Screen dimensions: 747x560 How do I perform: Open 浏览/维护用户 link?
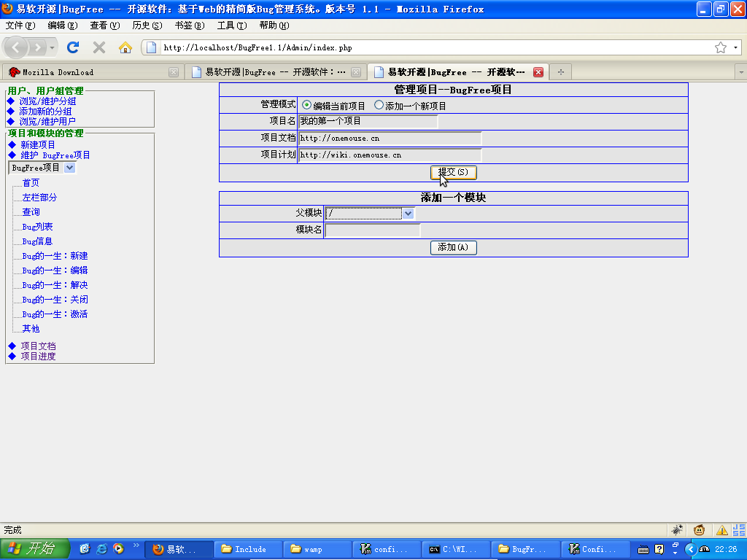47,122
